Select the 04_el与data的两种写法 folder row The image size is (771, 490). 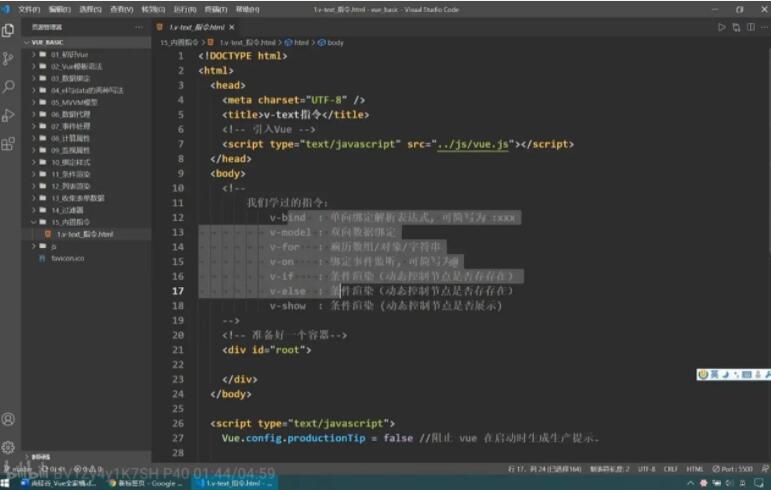pyautogui.click(x=87, y=90)
